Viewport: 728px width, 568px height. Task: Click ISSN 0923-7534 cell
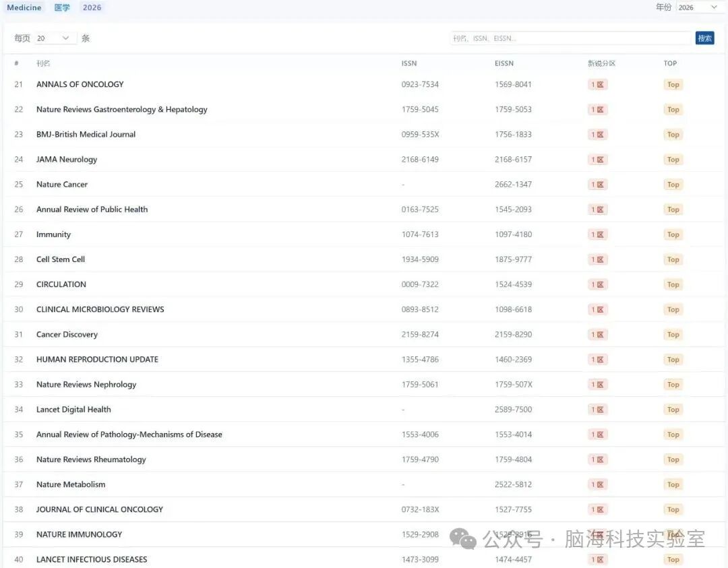click(x=420, y=84)
